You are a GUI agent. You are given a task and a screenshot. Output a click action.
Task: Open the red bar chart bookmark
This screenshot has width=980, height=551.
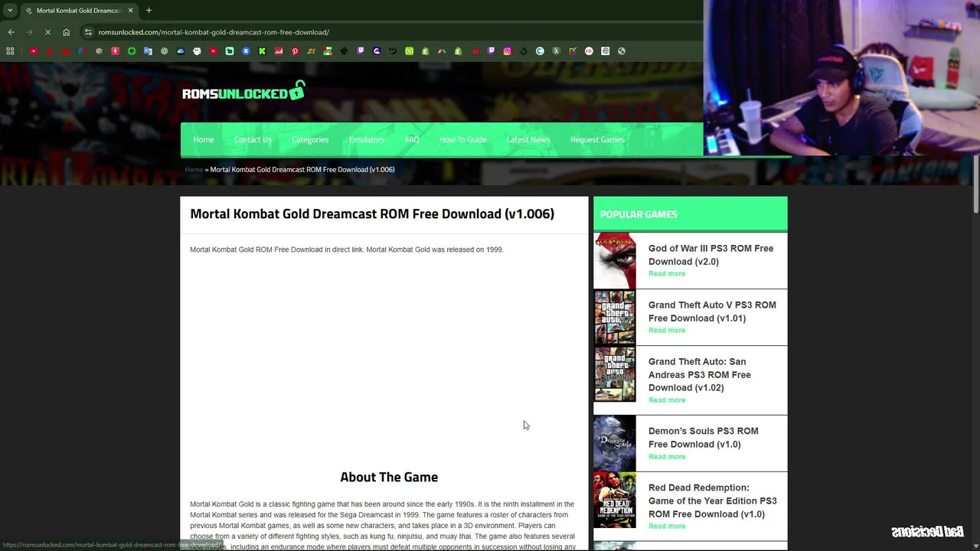279,51
